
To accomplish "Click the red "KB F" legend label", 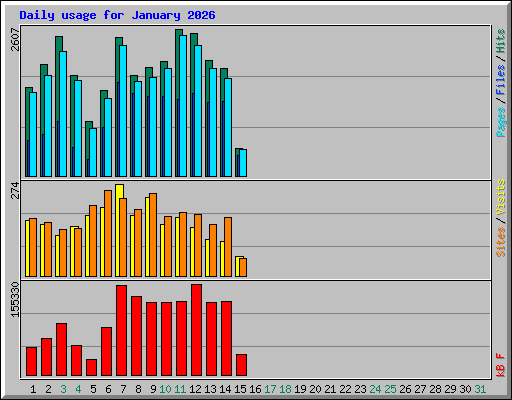I will (x=501, y=365).
